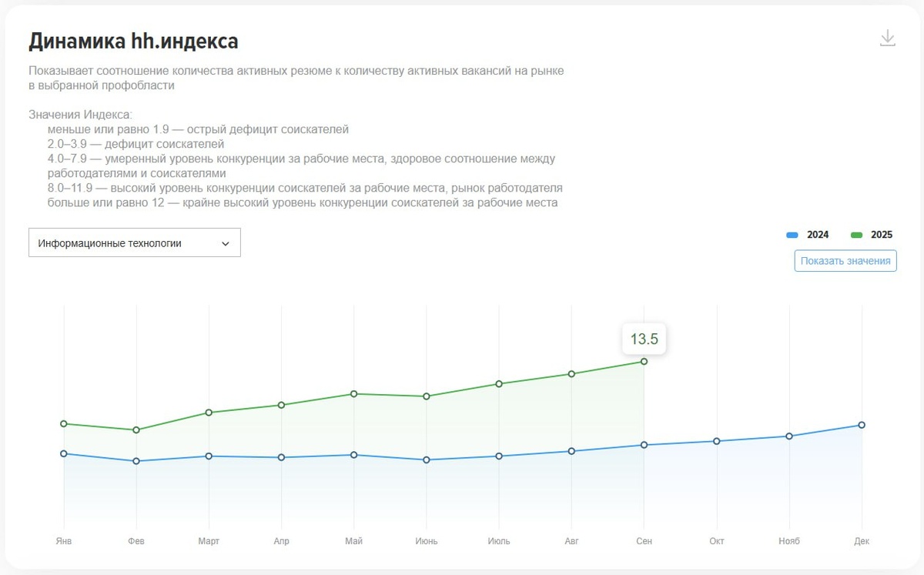Click the Показать значения button
Image resolution: width=924 pixels, height=575 pixels.
tap(845, 261)
